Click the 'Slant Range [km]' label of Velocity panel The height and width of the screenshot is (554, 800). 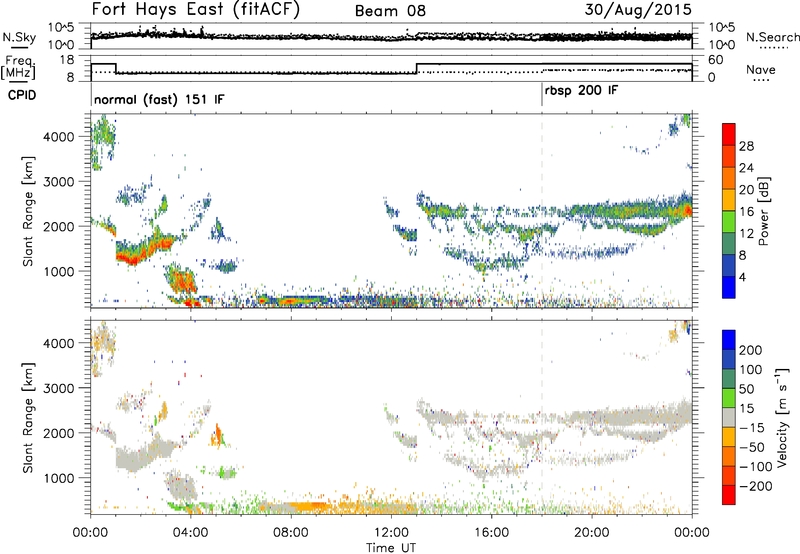28,417
